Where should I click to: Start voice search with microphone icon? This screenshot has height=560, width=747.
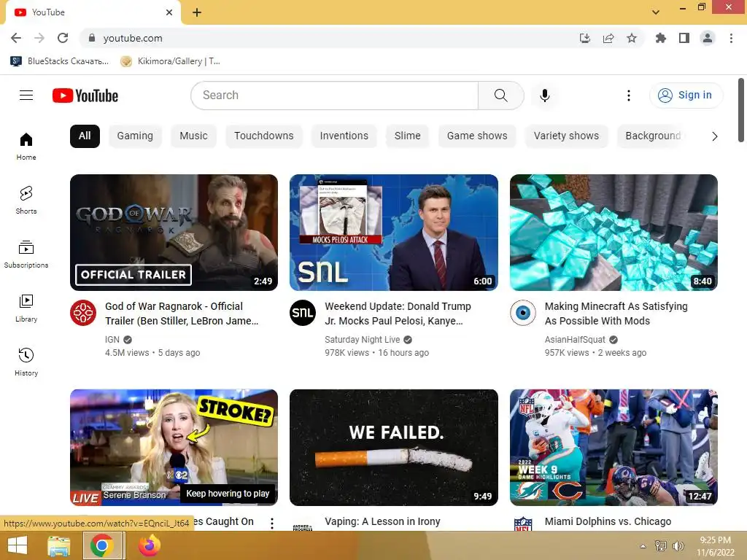click(544, 96)
